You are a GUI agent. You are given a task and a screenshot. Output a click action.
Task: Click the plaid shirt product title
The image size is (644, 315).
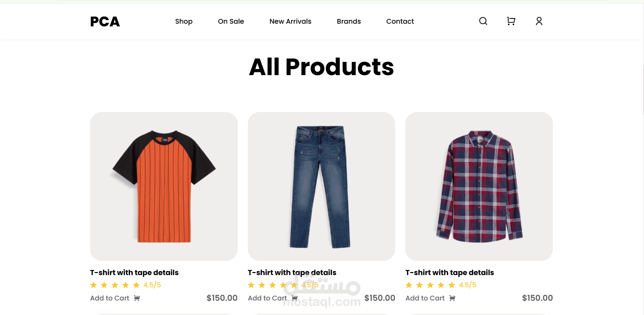(450, 273)
